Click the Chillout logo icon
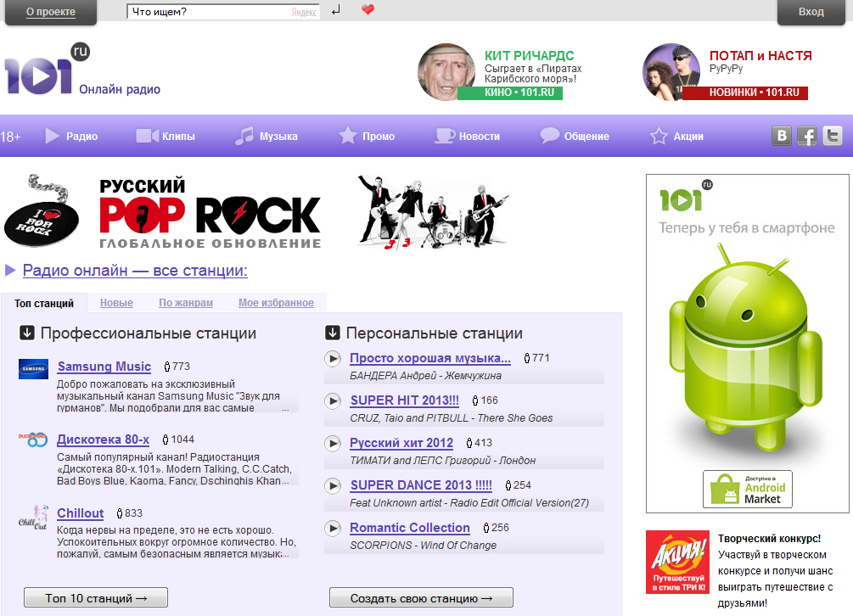The height and width of the screenshot is (616, 853). tap(33, 517)
